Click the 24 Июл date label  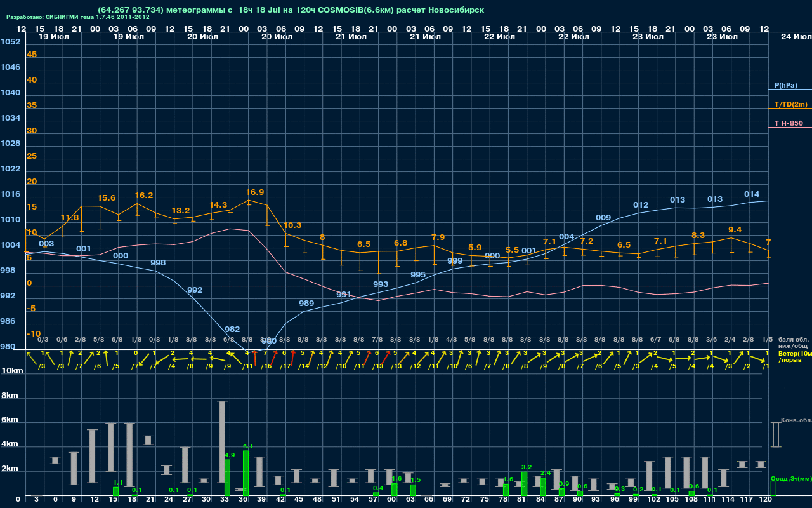coord(796,37)
